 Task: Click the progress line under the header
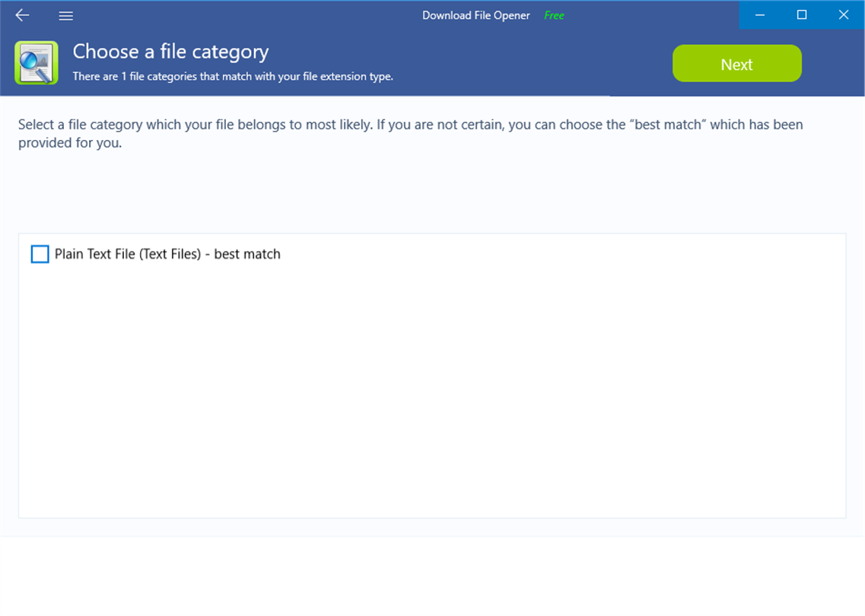click(304, 96)
